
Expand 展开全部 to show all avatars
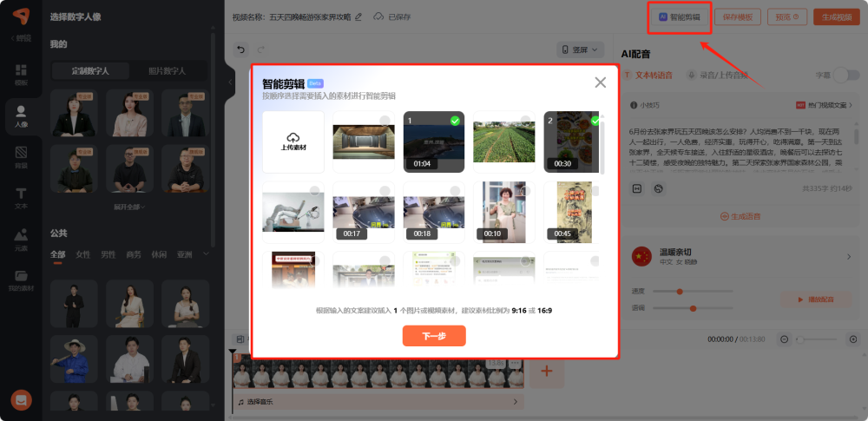click(x=129, y=207)
